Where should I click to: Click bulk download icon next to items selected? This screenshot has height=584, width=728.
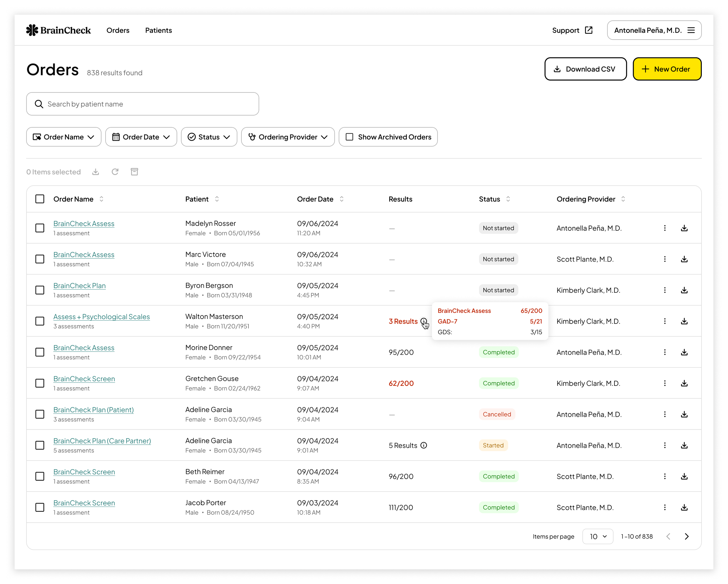click(x=96, y=172)
